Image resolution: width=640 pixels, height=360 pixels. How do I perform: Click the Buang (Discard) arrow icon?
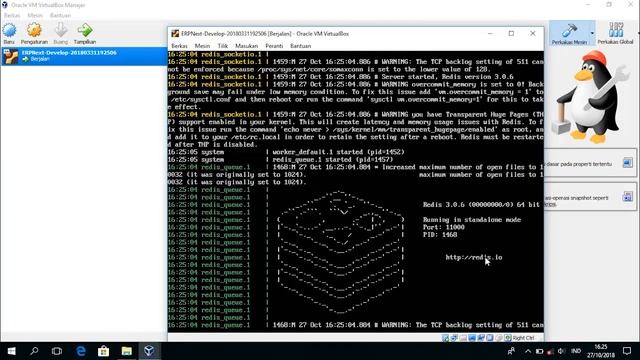coord(61,30)
